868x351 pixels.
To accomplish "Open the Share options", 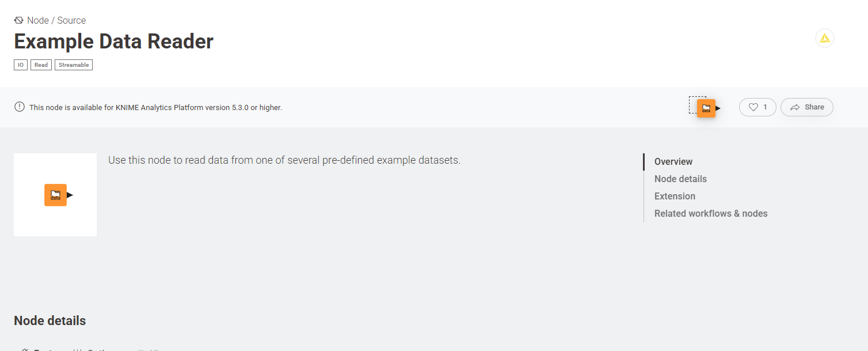I will [x=807, y=107].
